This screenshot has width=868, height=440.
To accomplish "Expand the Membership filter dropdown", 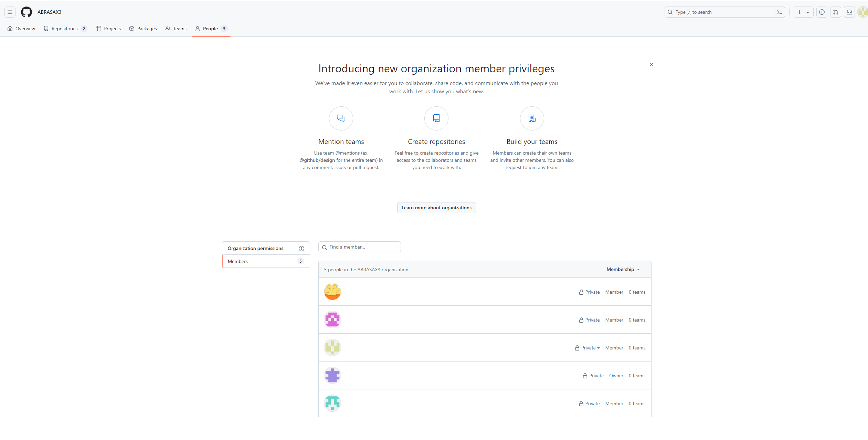I will coord(623,269).
